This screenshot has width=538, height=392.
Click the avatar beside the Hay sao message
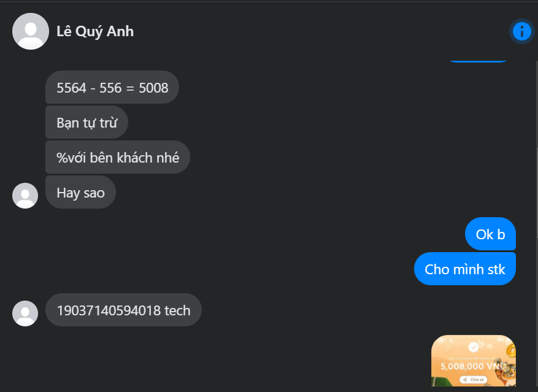25,195
